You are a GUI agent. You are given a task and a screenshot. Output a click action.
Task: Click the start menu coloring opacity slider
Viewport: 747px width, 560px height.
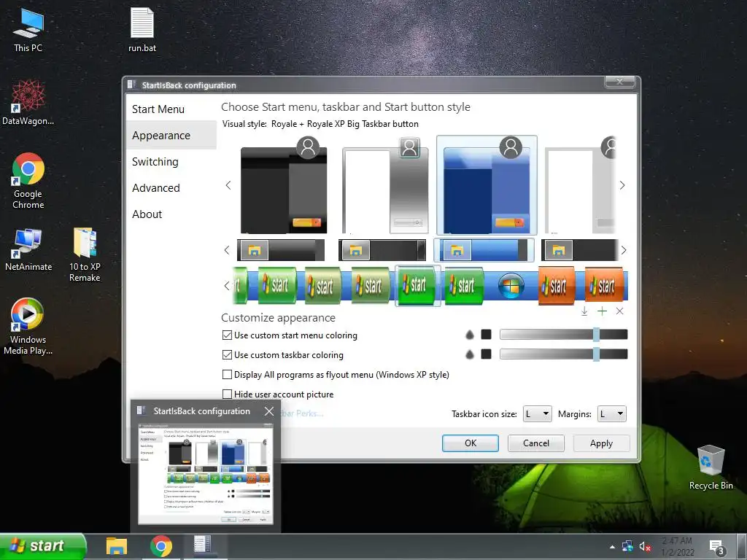[x=564, y=335]
